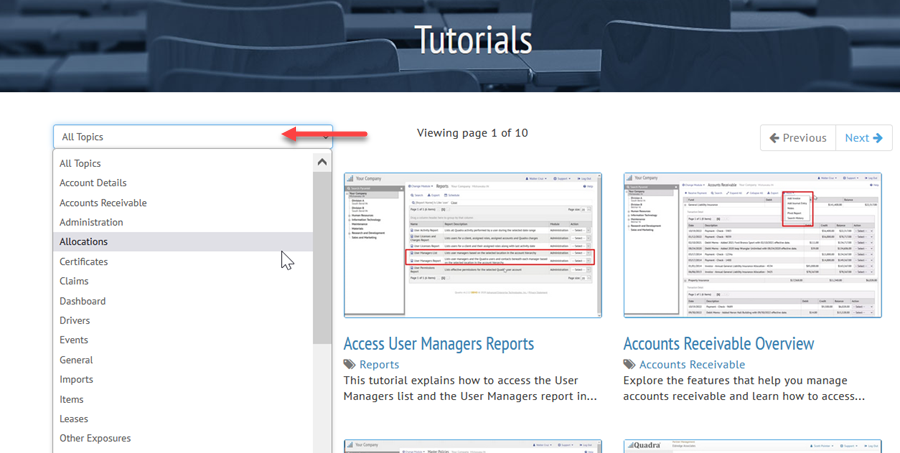Open the All Topics dropdown
The height and width of the screenshot is (453, 900).
(x=192, y=137)
